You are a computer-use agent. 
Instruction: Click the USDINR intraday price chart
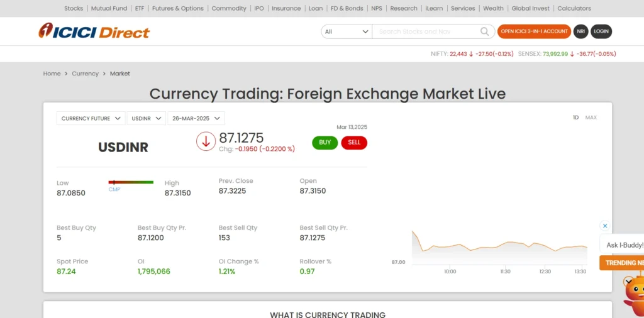pyautogui.click(x=499, y=248)
